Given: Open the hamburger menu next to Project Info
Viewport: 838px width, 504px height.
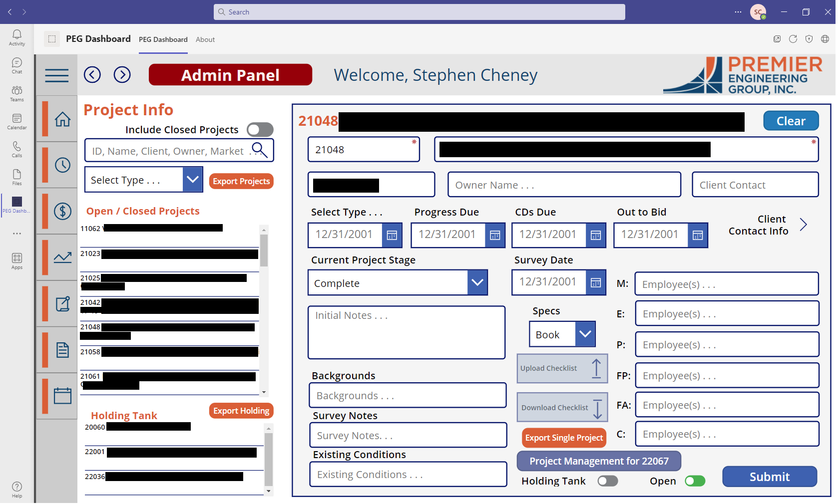Looking at the screenshot, I should tap(56, 75).
